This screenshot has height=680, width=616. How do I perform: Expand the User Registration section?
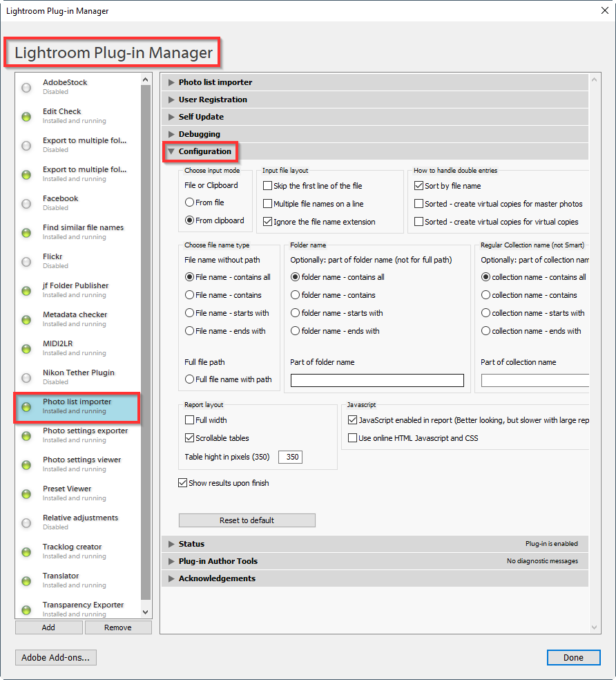[212, 100]
